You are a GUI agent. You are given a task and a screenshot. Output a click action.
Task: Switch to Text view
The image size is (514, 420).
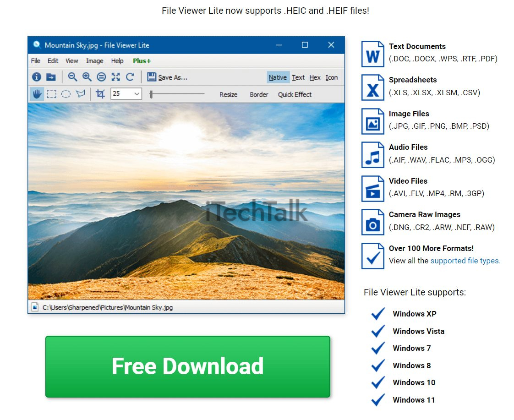click(x=298, y=77)
